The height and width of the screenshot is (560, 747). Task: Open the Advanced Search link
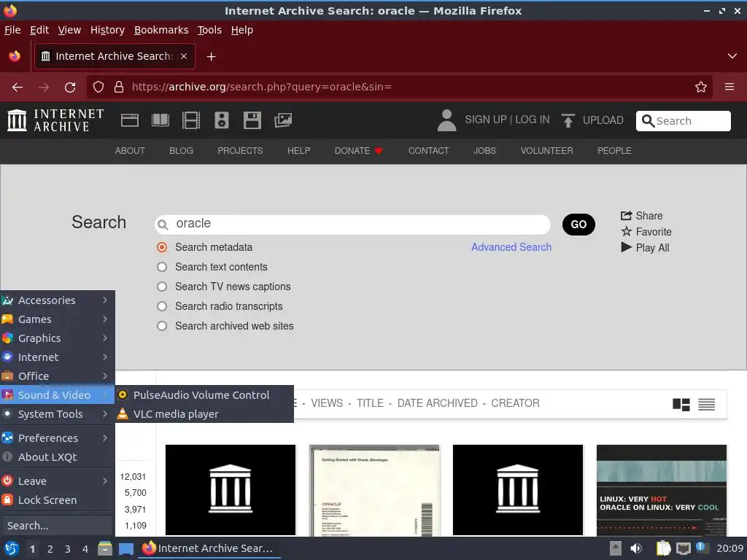point(511,247)
